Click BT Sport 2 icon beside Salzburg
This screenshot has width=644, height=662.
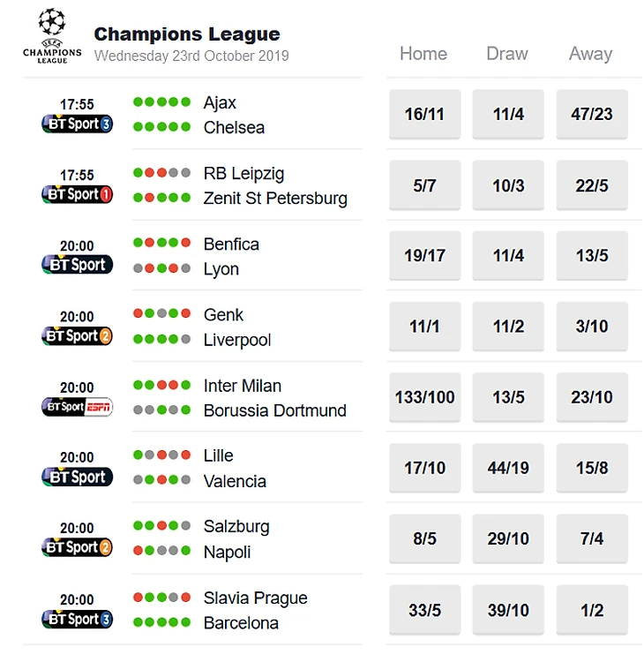(x=77, y=548)
